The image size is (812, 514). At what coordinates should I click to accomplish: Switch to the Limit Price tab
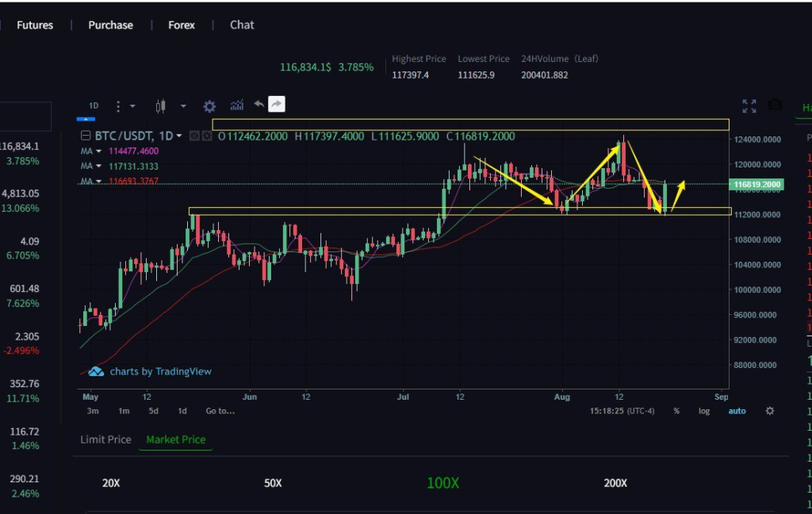(105, 439)
